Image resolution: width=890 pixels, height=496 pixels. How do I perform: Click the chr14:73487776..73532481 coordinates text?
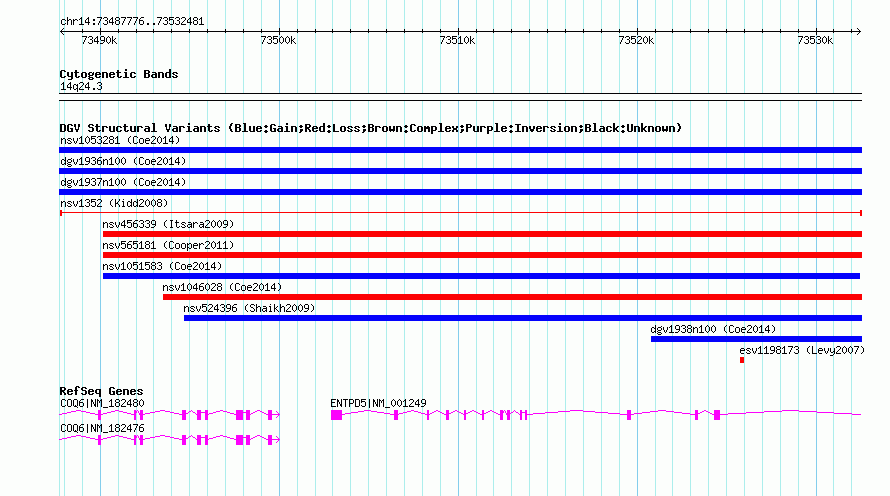[132, 22]
